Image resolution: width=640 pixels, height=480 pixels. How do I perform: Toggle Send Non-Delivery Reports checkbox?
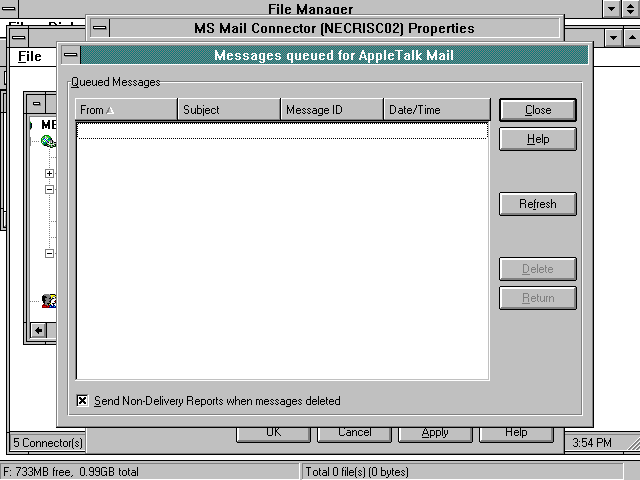82,401
